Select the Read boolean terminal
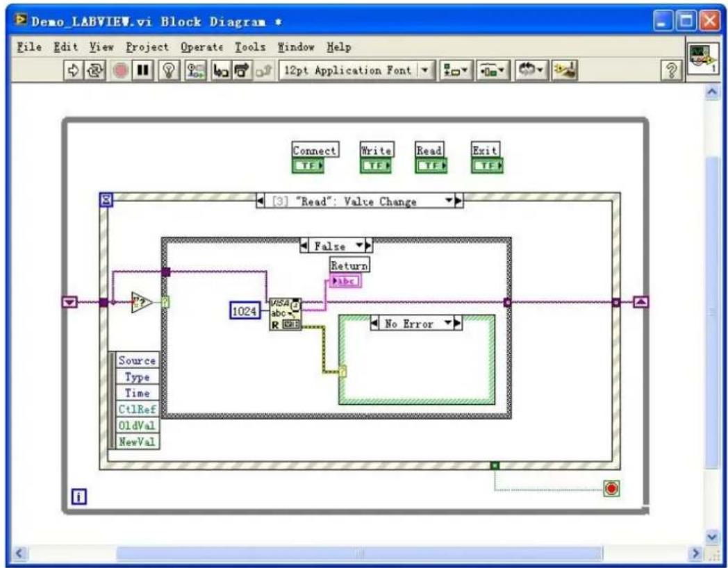 point(431,166)
